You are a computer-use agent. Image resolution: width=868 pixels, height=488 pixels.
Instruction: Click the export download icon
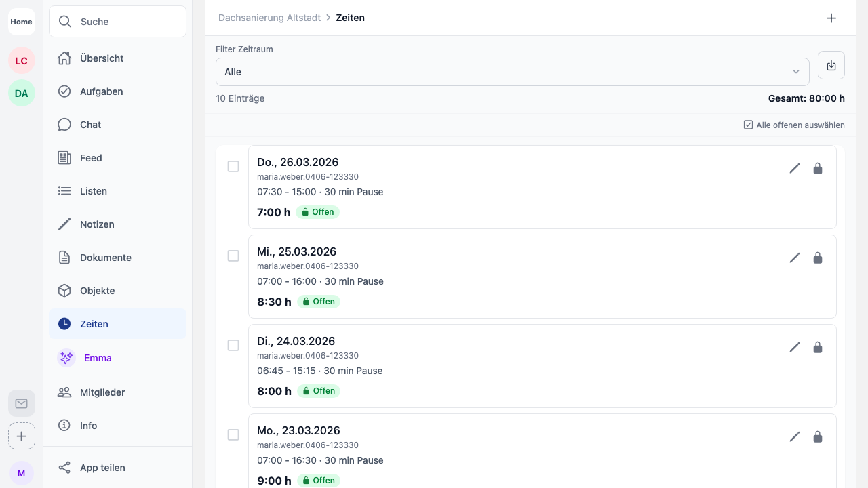(831, 66)
